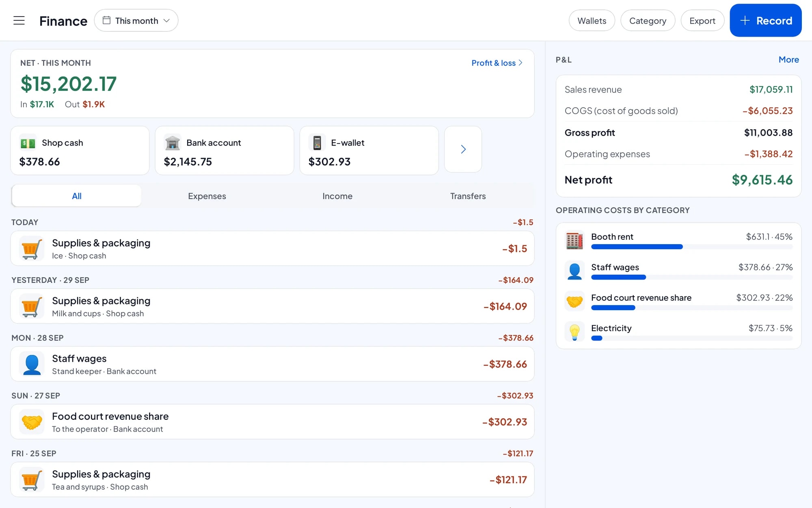Select the All tab
This screenshot has height=508, width=812.
click(x=77, y=196)
